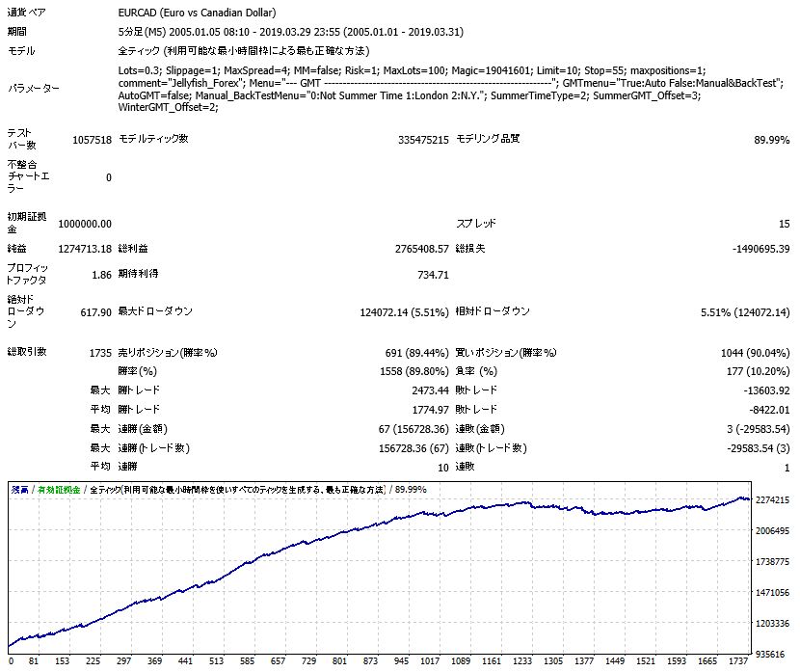Select the consecutive wins value 67 (156728.36)

tap(413, 429)
